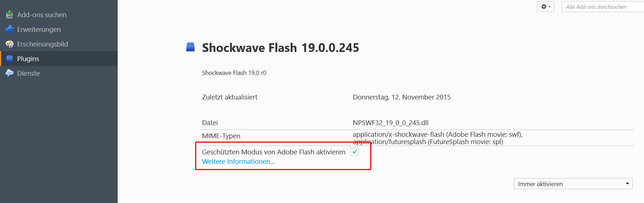Click the NPSWF32_19_0_0_245.dll file name

click(x=390, y=123)
